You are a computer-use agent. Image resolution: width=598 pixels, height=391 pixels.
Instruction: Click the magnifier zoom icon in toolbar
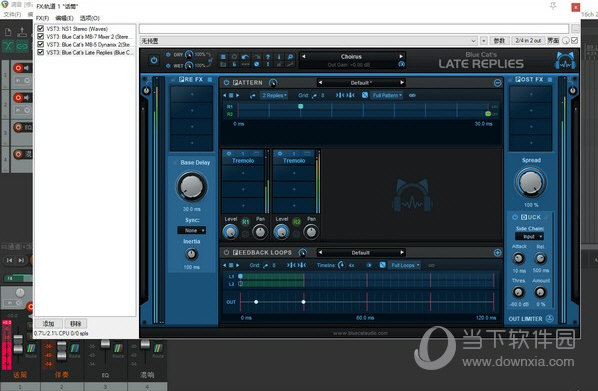pos(290,57)
